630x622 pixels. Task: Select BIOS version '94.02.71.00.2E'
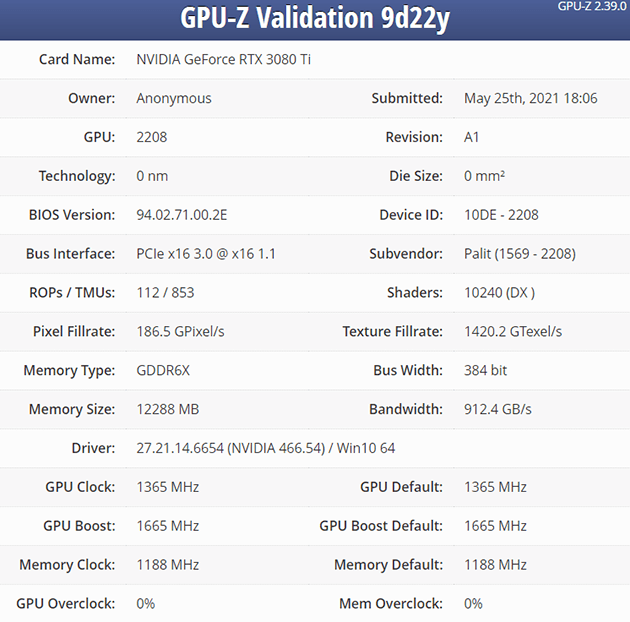[x=182, y=215]
